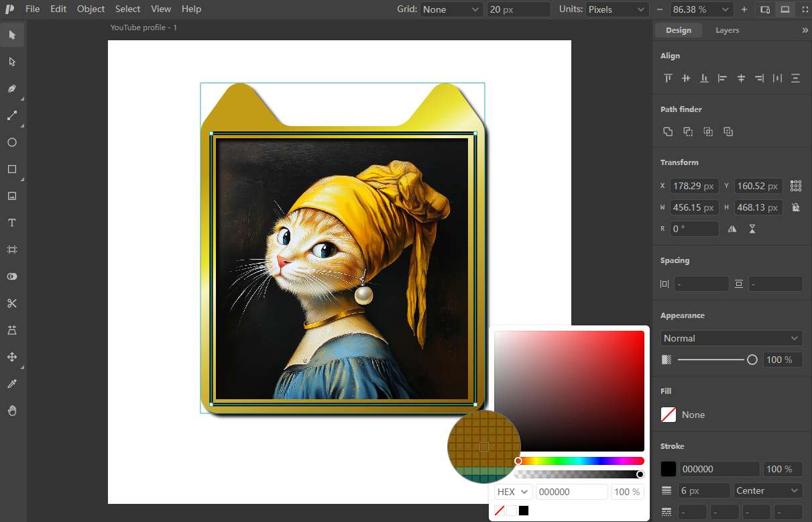Select the path edit tool below Scissors
This screenshot has width=812, height=522.
tap(12, 330)
